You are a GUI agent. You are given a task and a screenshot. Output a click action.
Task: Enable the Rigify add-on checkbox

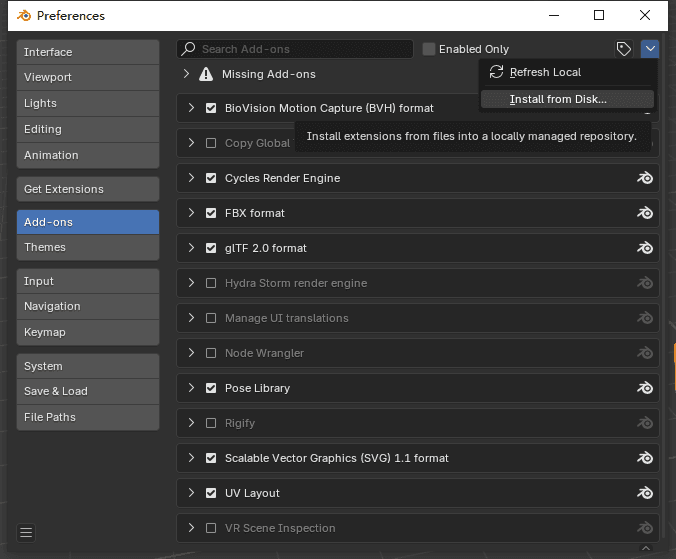pyautogui.click(x=211, y=423)
